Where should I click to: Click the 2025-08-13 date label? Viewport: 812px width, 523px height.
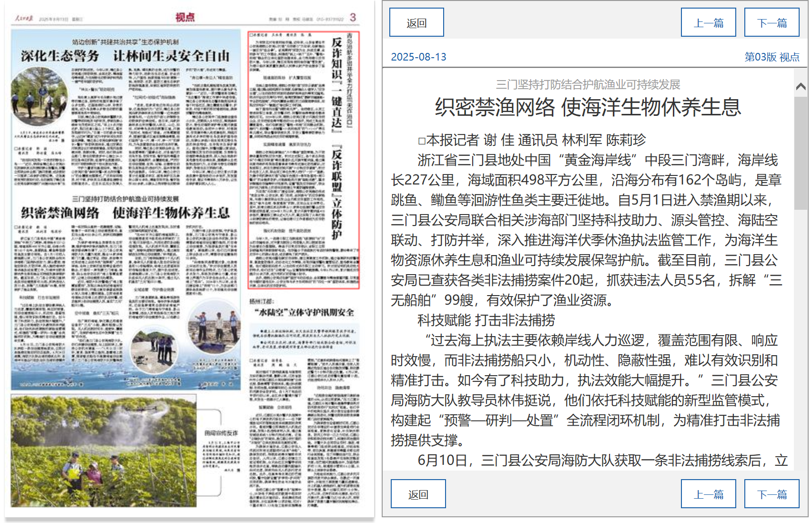click(x=418, y=57)
